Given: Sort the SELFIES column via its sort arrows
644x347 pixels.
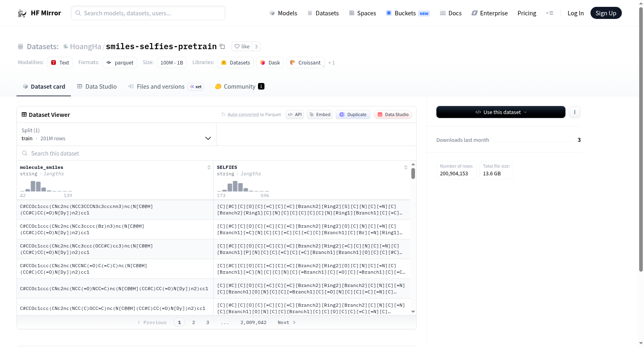Looking at the screenshot, I should (x=406, y=167).
